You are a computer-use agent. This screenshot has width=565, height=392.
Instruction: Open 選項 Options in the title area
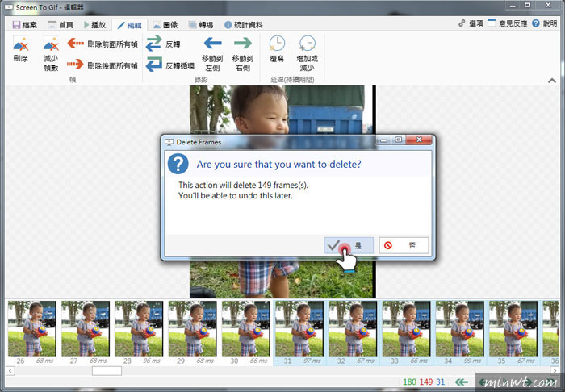471,23
